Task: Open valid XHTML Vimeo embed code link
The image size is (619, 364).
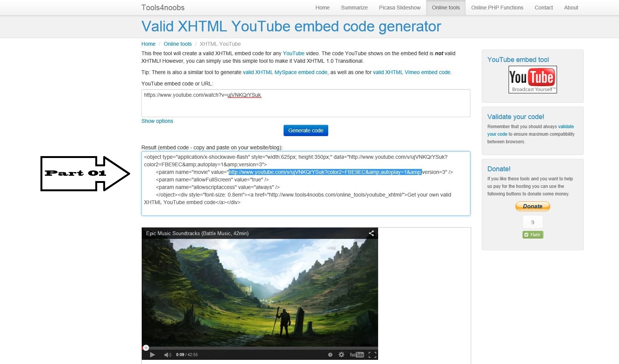Action: pyautogui.click(x=412, y=72)
